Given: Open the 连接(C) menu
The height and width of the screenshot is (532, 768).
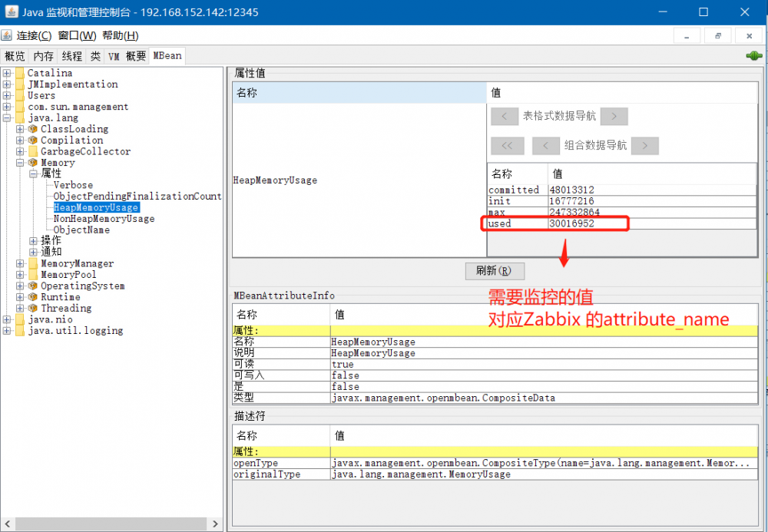Looking at the screenshot, I should point(34,35).
